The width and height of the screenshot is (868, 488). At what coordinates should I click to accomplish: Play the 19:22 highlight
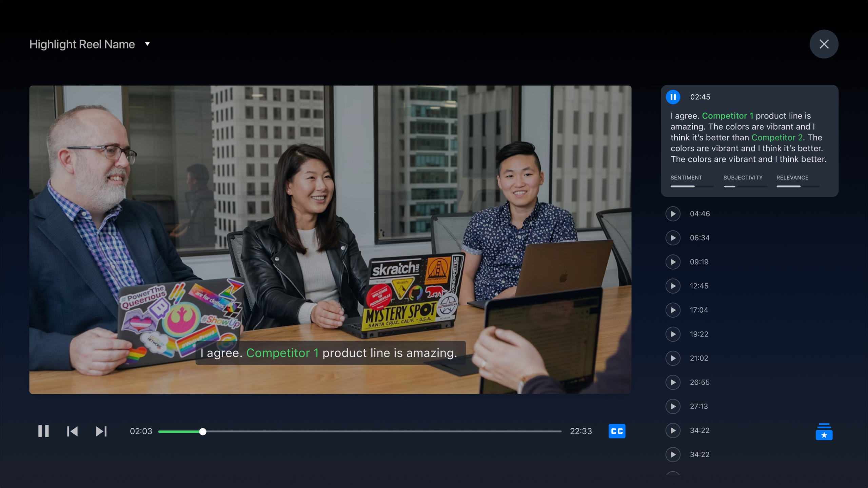673,334
